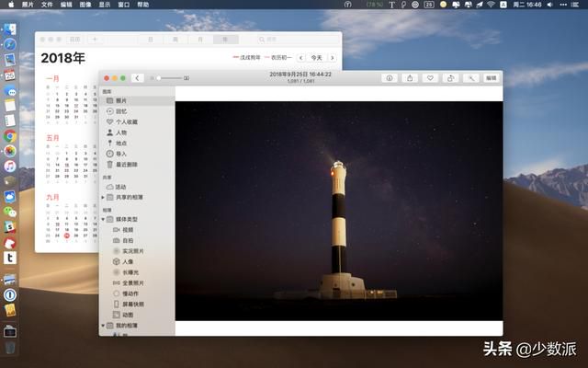Image resolution: width=588 pixels, height=368 pixels.
Task: Click the 编辑 edit button in Photos
Action: tap(491, 78)
